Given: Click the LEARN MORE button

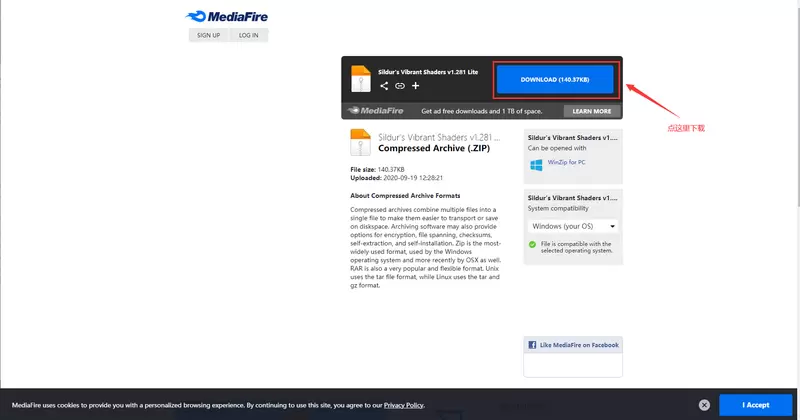Looking at the screenshot, I should click(x=592, y=111).
